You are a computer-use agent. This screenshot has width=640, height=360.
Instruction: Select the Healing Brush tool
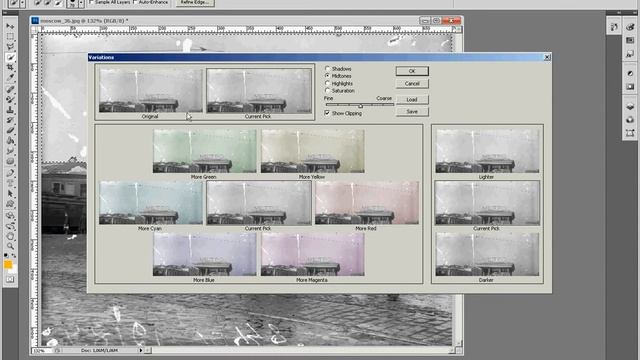point(10,89)
